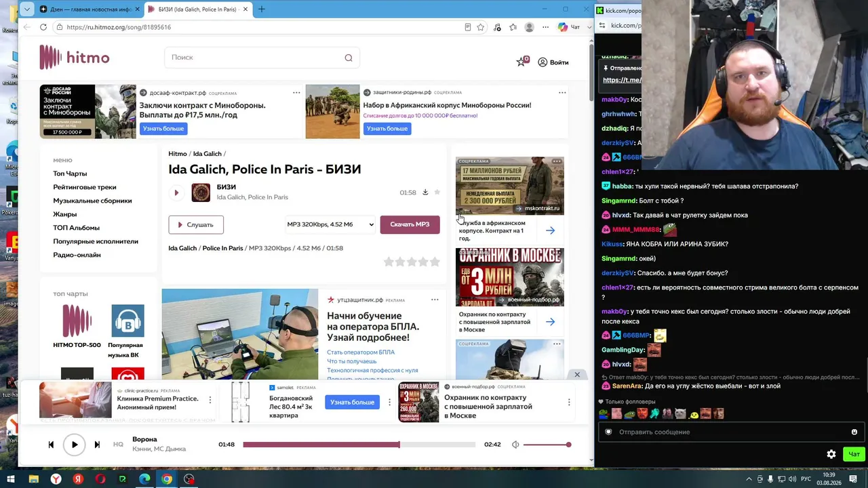Screen dimensions: 868x488
Task: Open Opera from the taskbar
Action: (x=100, y=479)
